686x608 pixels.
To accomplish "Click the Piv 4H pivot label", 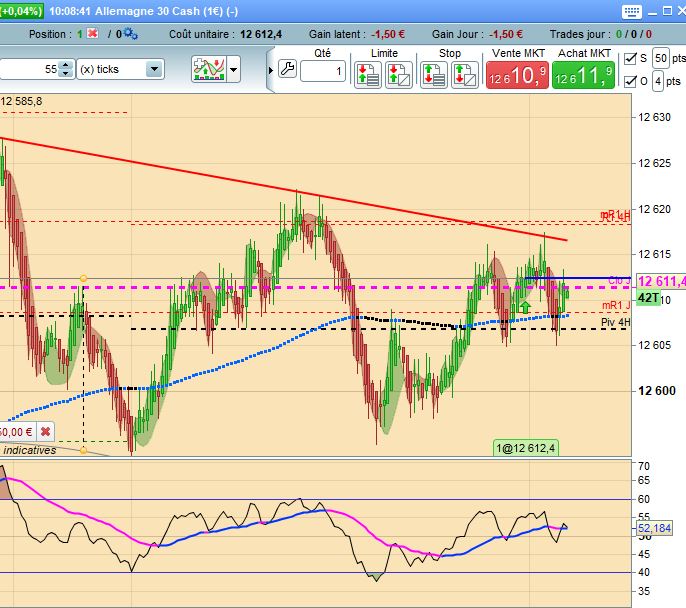I will [x=615, y=322].
